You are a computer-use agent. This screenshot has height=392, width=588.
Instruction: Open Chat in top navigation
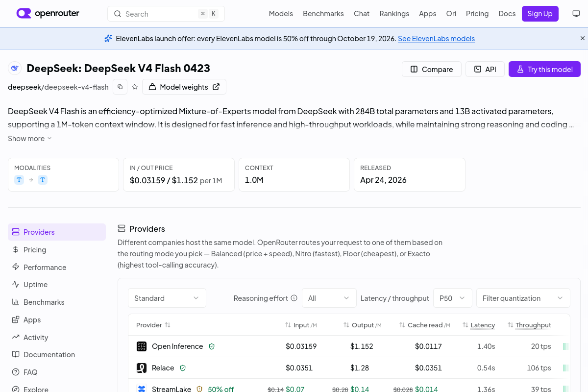tap(362, 14)
